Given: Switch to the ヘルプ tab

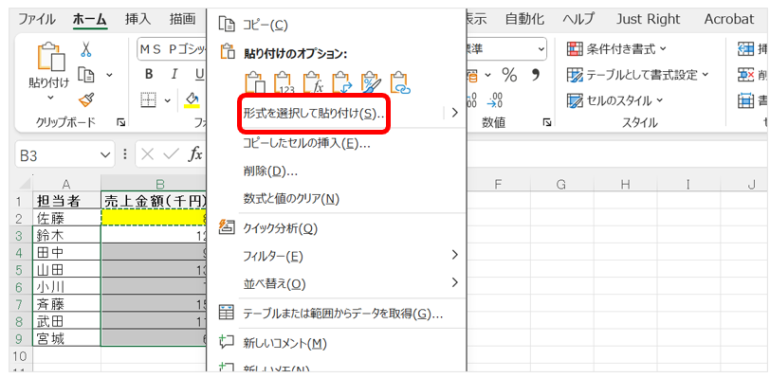Looking at the screenshot, I should click(x=578, y=19).
